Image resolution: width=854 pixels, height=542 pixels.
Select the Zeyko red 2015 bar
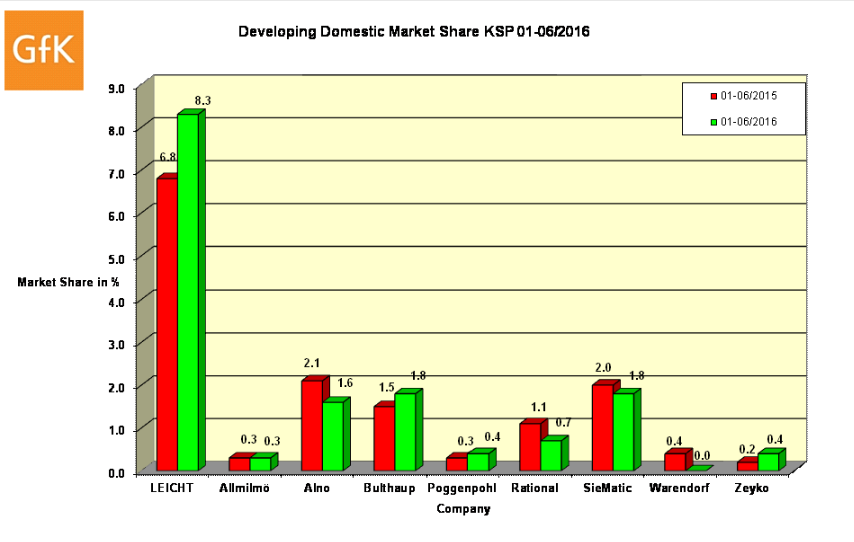748,466
